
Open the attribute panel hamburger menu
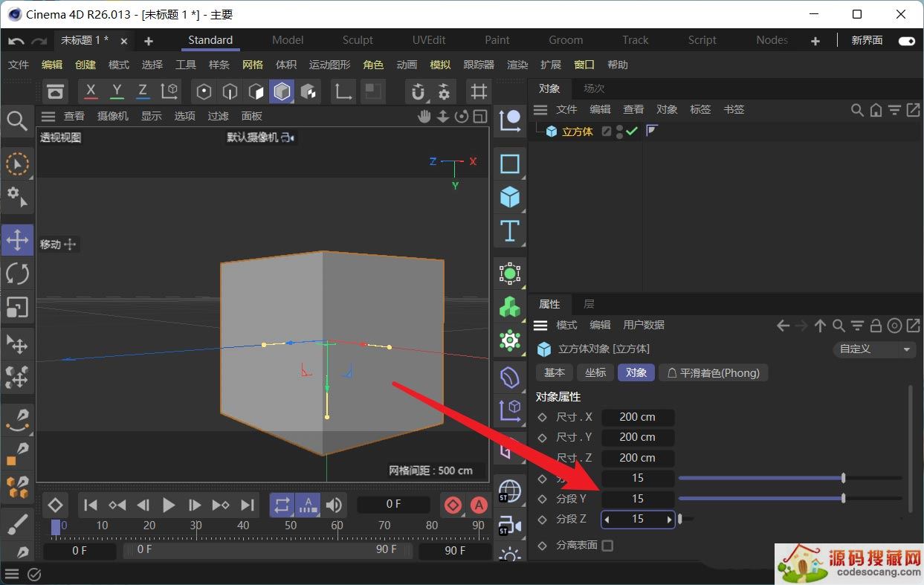[541, 326]
